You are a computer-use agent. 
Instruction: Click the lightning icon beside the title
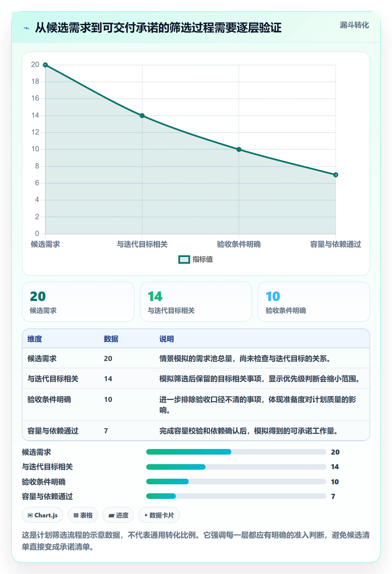pos(27,28)
